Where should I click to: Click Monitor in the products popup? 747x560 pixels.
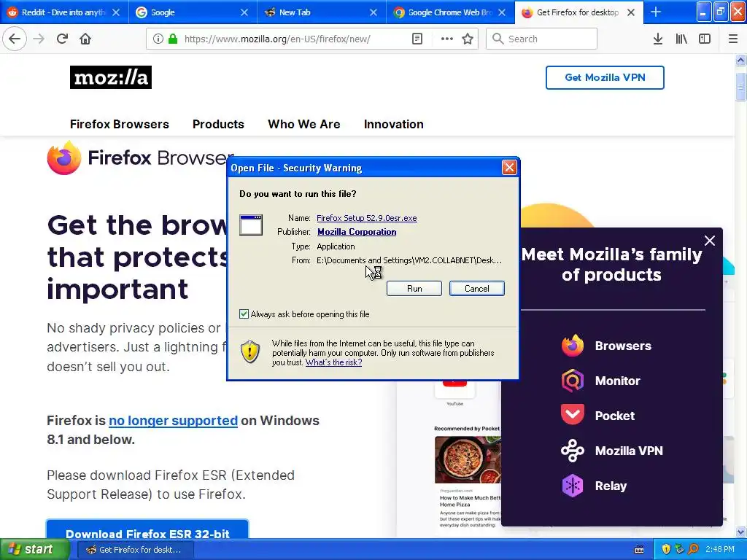[x=617, y=381]
